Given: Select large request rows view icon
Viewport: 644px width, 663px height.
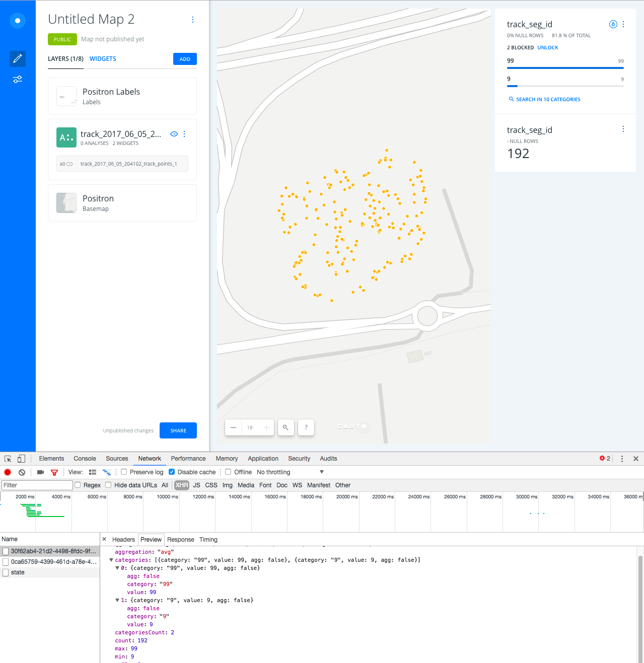Looking at the screenshot, I should (x=93, y=472).
